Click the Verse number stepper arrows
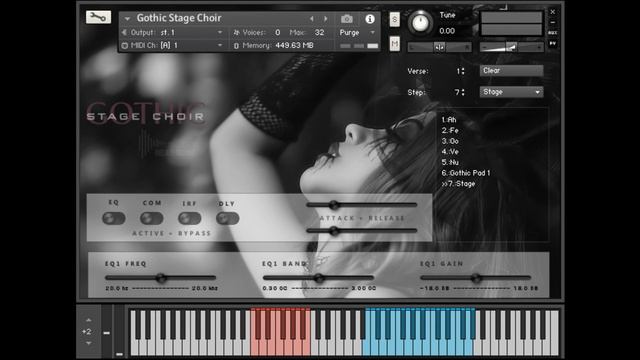The image size is (640, 360). click(462, 71)
